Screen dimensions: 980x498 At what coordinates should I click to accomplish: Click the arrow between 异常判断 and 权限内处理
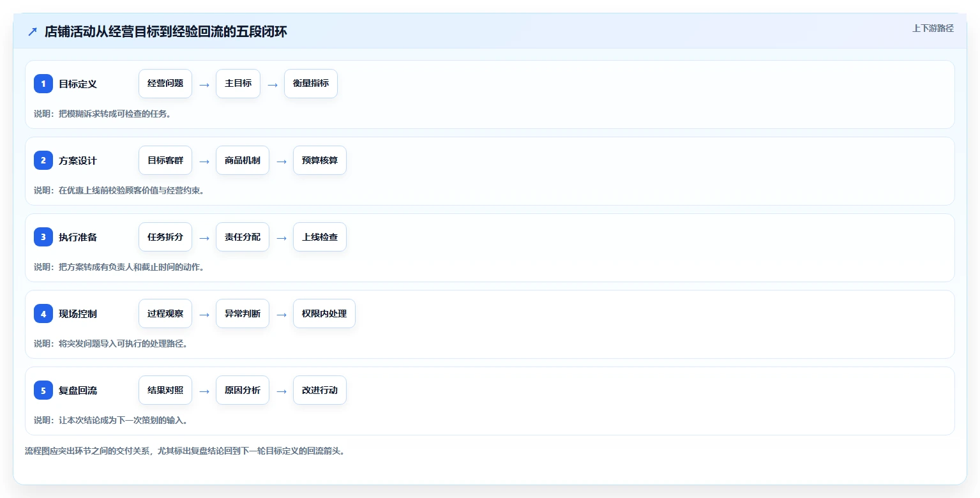tap(282, 314)
